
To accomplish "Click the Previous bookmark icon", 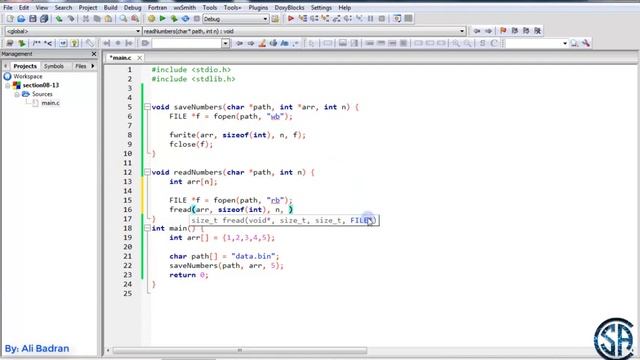I will click(x=515, y=31).
